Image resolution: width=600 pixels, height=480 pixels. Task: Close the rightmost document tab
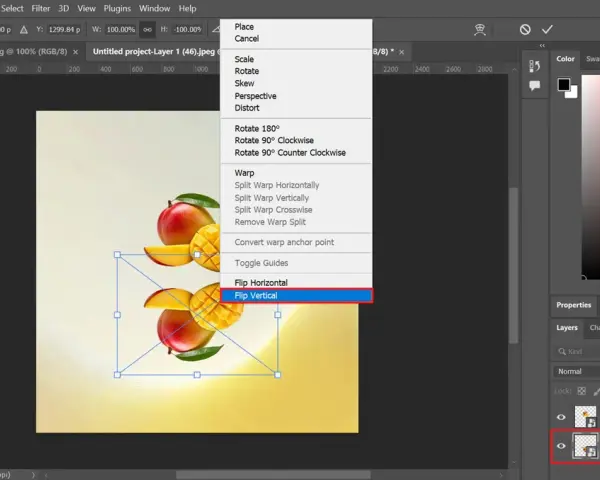(401, 52)
